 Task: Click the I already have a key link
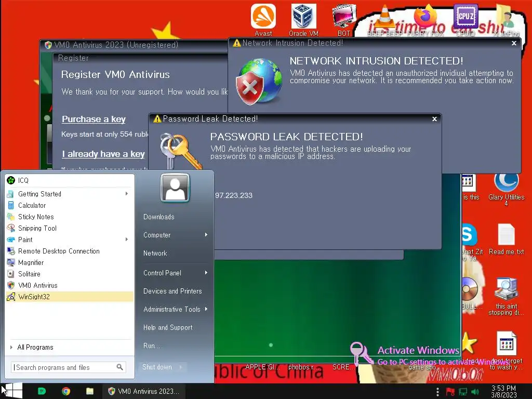click(103, 154)
